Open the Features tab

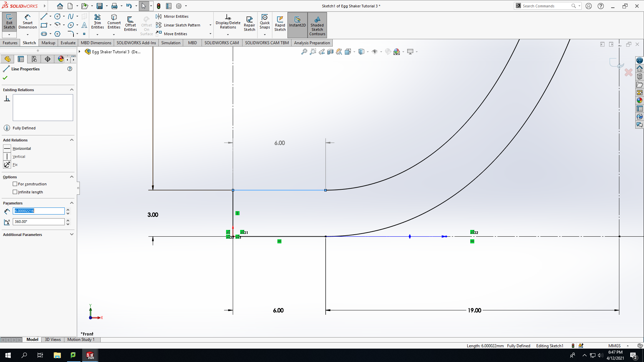[10, 43]
